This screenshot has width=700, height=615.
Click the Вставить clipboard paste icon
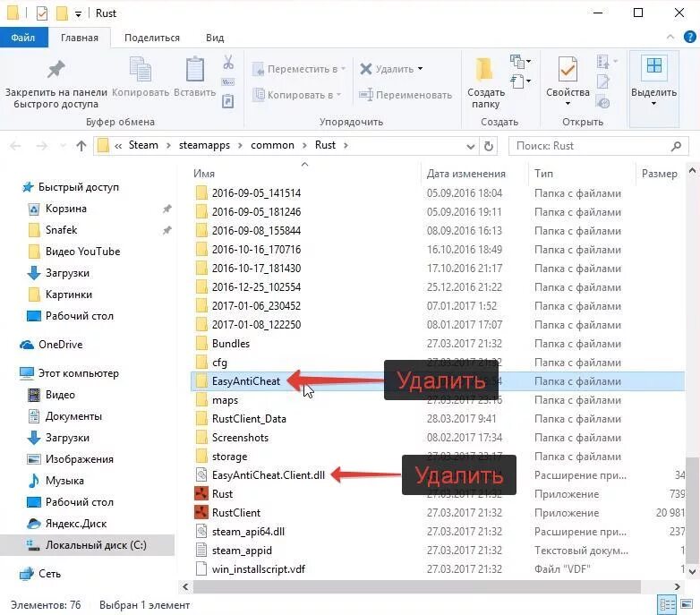click(x=195, y=69)
